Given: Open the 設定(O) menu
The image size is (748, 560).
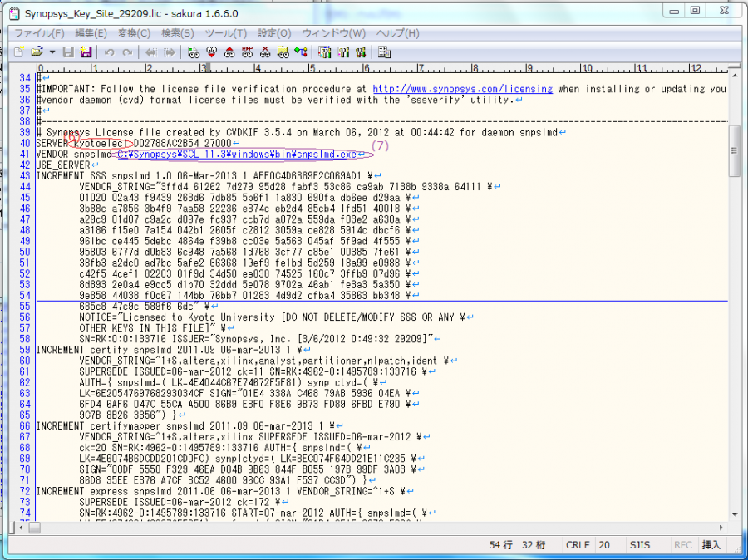Looking at the screenshot, I should pyautogui.click(x=273, y=33).
